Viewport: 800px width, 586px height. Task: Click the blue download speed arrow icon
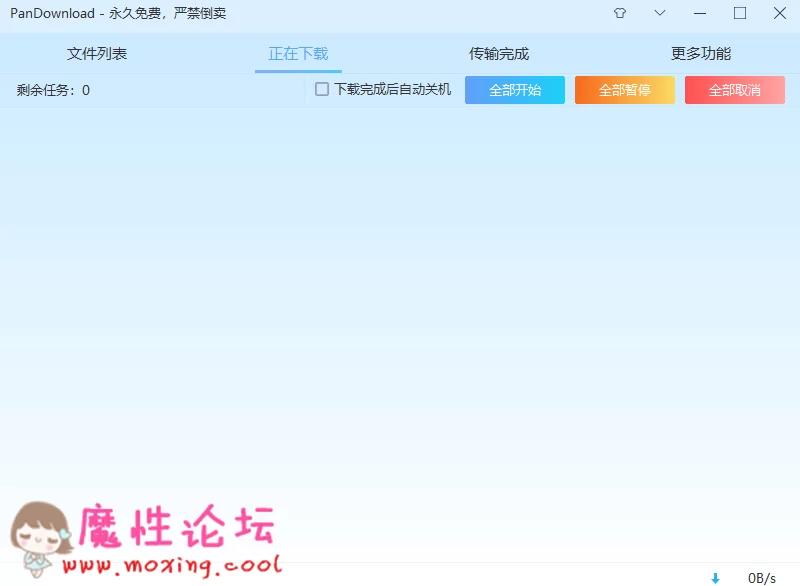715,578
